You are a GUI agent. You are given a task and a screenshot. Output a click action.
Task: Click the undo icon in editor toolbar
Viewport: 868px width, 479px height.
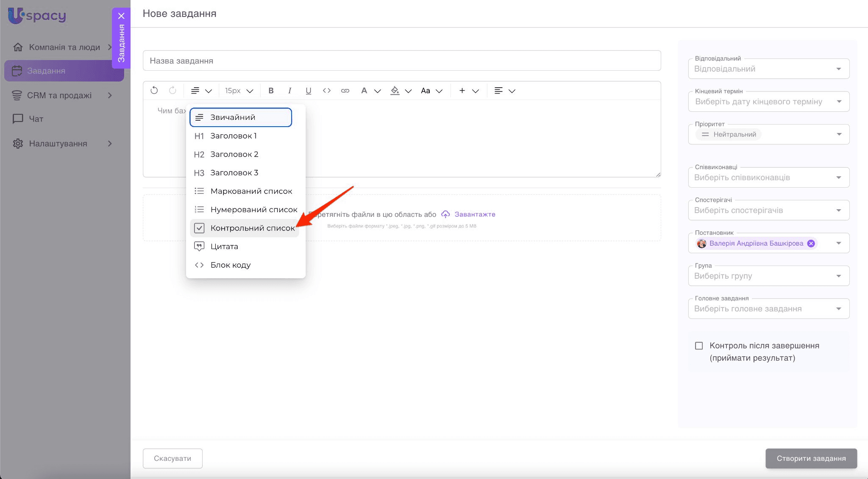pyautogui.click(x=154, y=91)
